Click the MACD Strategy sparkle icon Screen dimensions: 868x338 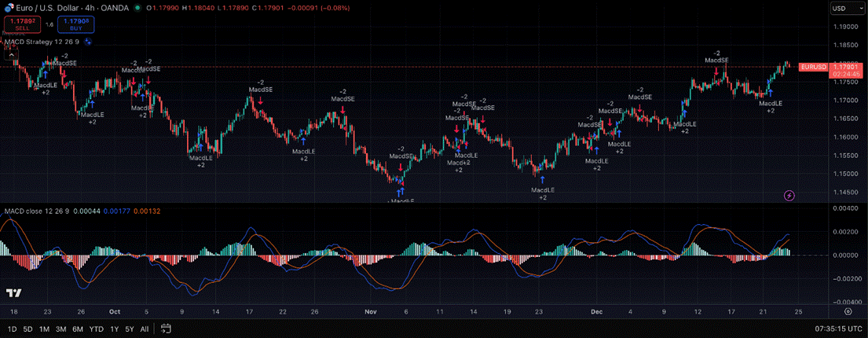pyautogui.click(x=88, y=41)
